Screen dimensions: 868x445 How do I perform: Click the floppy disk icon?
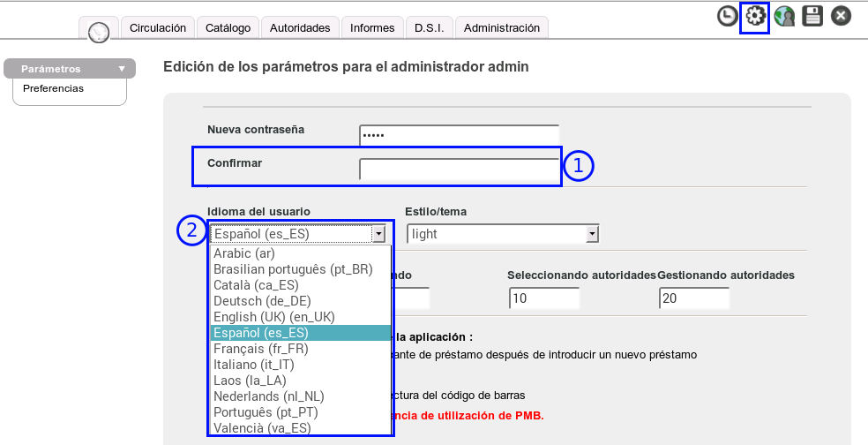click(x=812, y=16)
